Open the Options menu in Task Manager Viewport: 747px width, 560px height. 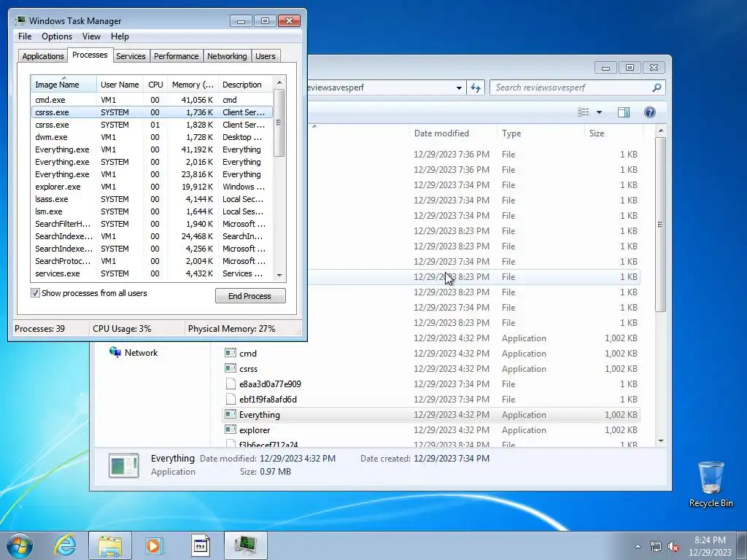tap(57, 36)
